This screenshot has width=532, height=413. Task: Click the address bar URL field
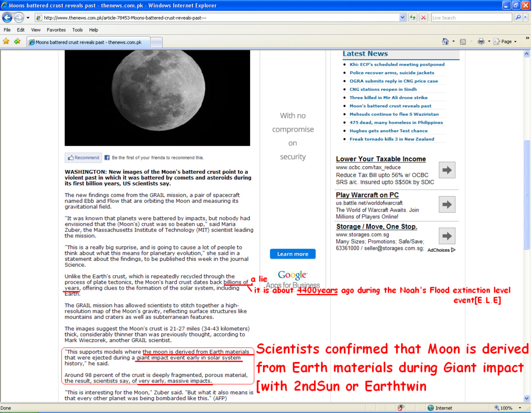217,17
